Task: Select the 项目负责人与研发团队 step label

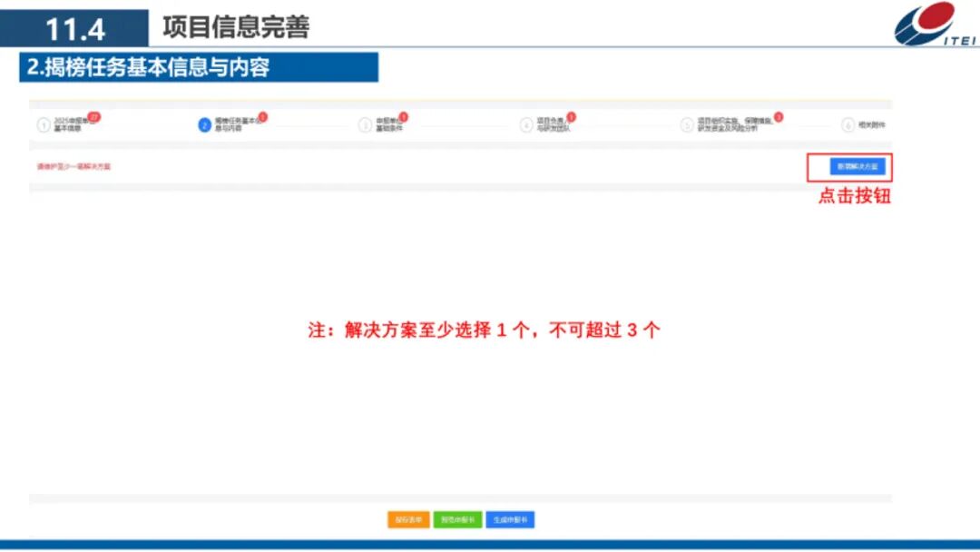Action: (553, 122)
